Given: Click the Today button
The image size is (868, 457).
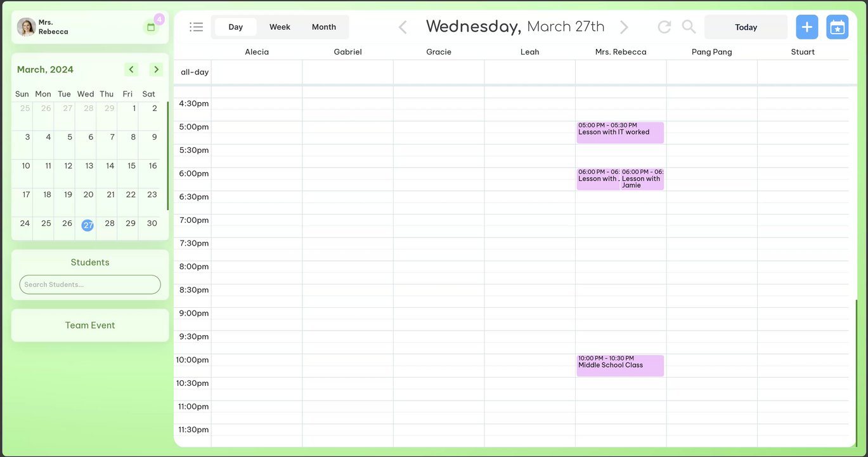Looking at the screenshot, I should coord(746,27).
